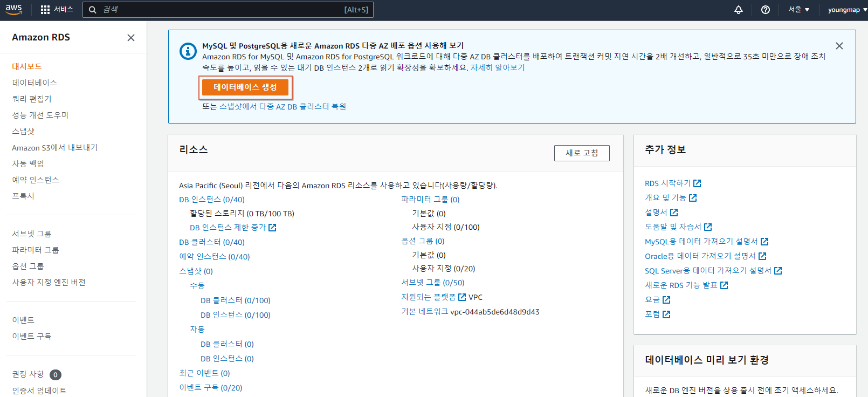Click the 데이터베이스 생성 button

pyautogui.click(x=245, y=87)
